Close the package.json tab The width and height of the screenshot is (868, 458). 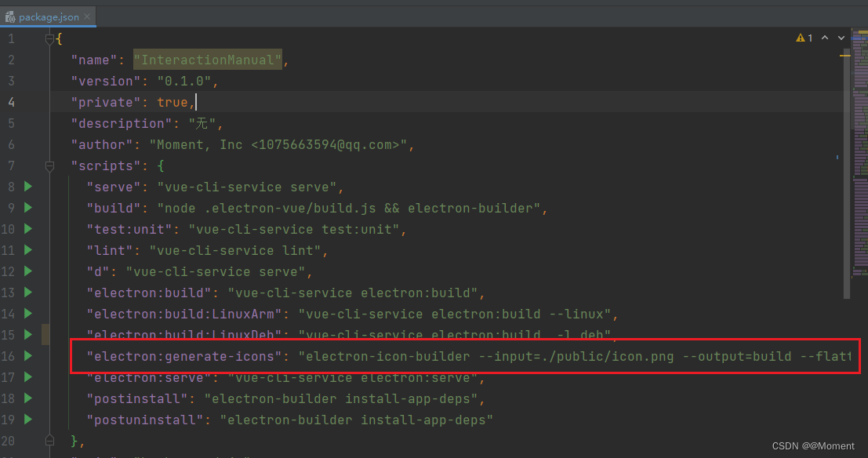89,15
